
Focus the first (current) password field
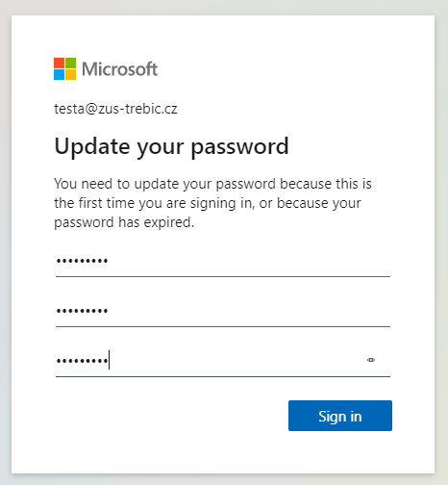point(223,262)
